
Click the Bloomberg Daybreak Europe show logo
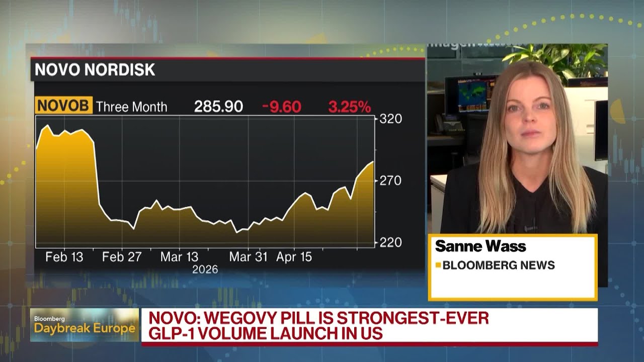pyautogui.click(x=85, y=325)
